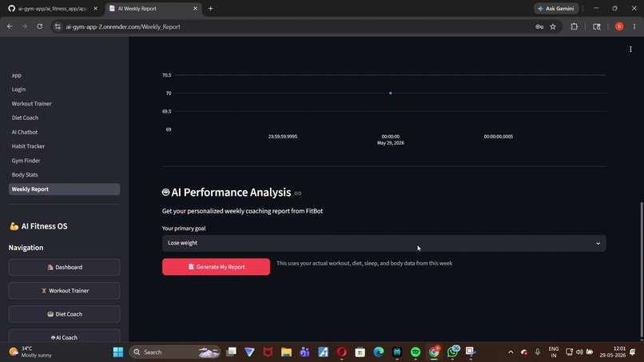The image size is (644, 362).
Task: Click Generate My Report button
Action: (216, 267)
